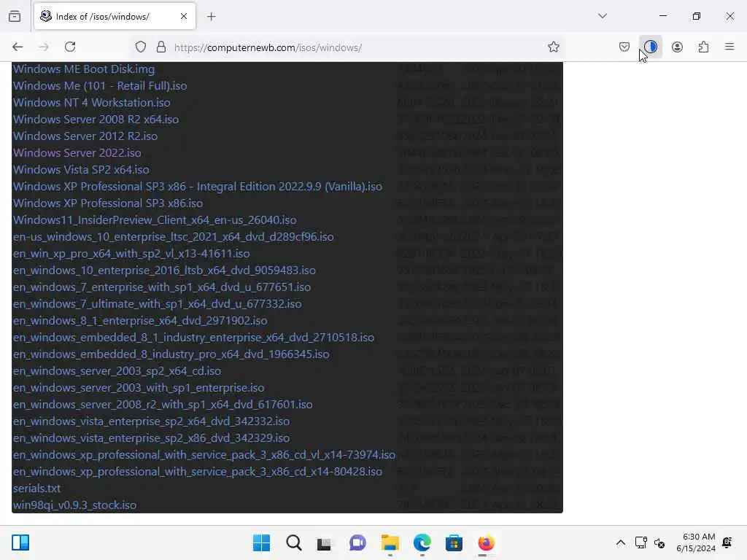Launch the Chat app from taskbar
Viewport: 747px width, 560px height.
click(357, 542)
